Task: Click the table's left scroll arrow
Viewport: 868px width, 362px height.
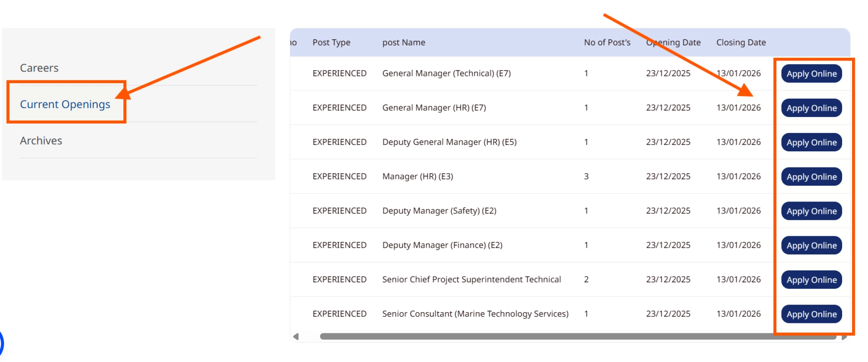Action: click(296, 337)
